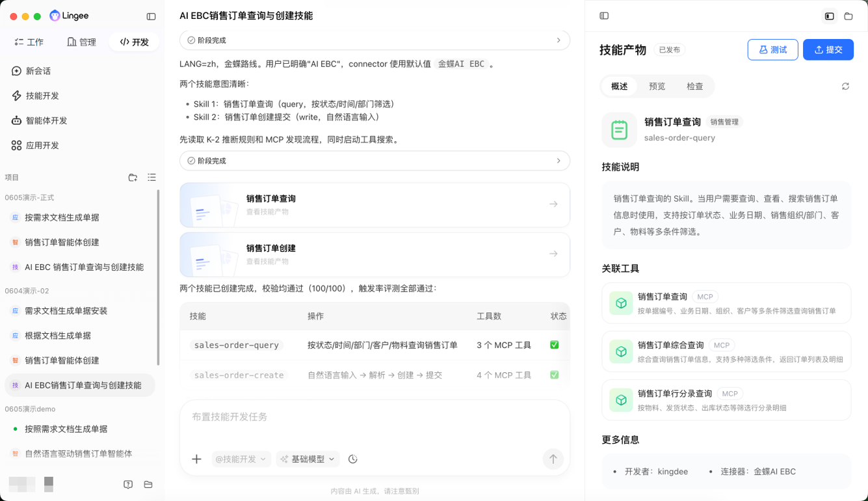The height and width of the screenshot is (501, 868).
Task: Open the 销售订单创建 skill card
Action: pyautogui.click(x=375, y=254)
